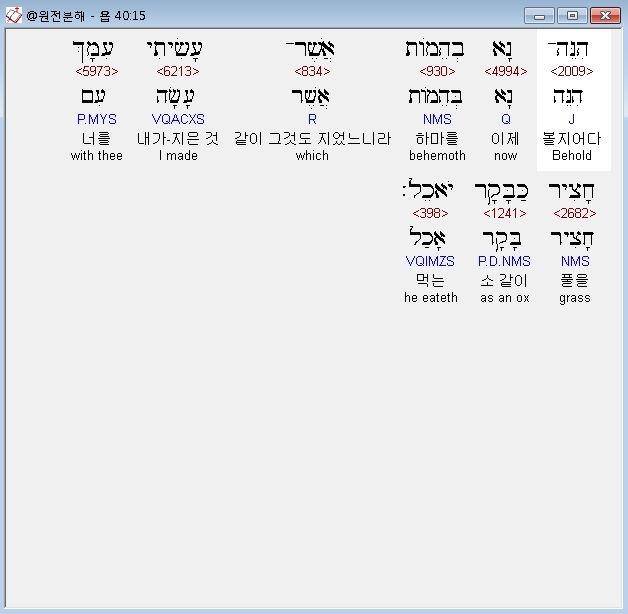Click Hebrew word above <834>

tap(310, 49)
